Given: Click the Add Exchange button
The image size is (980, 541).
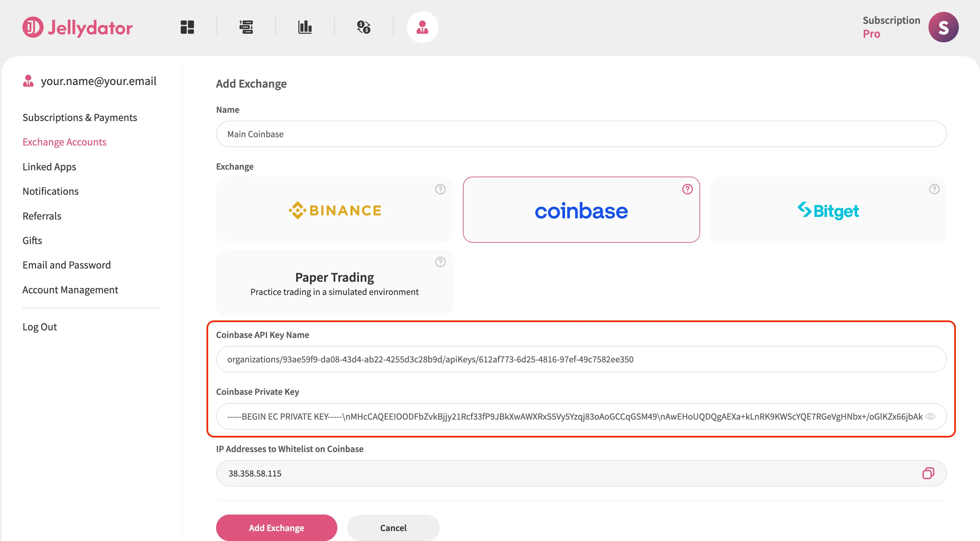Looking at the screenshot, I should [x=277, y=528].
